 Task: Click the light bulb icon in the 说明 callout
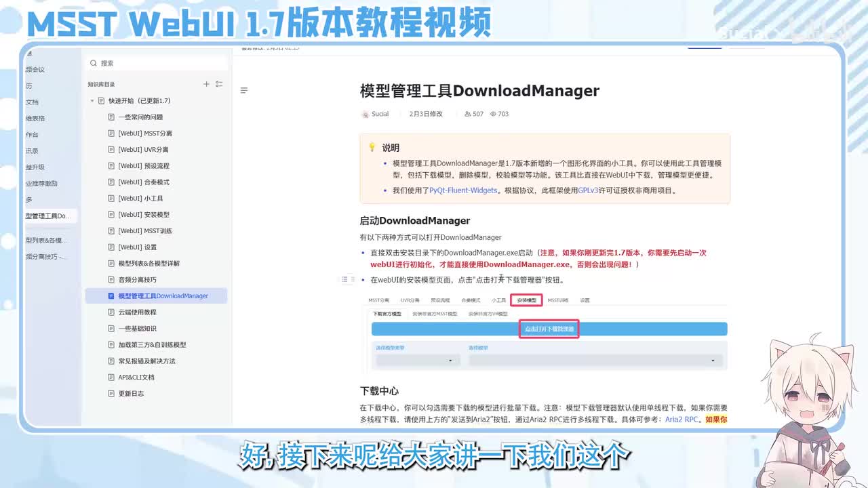point(372,147)
